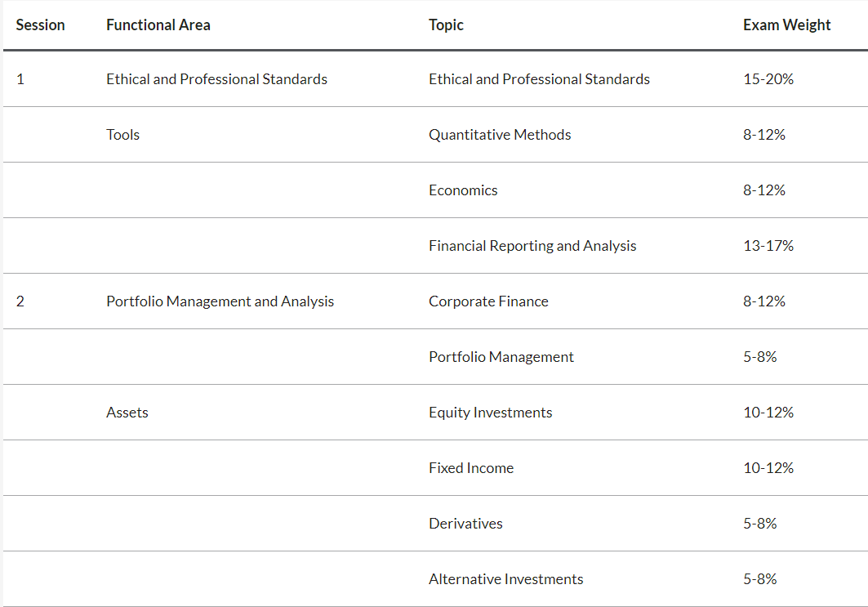Click the 13-17% exam weight value
The width and height of the screenshot is (868, 607).
click(768, 246)
